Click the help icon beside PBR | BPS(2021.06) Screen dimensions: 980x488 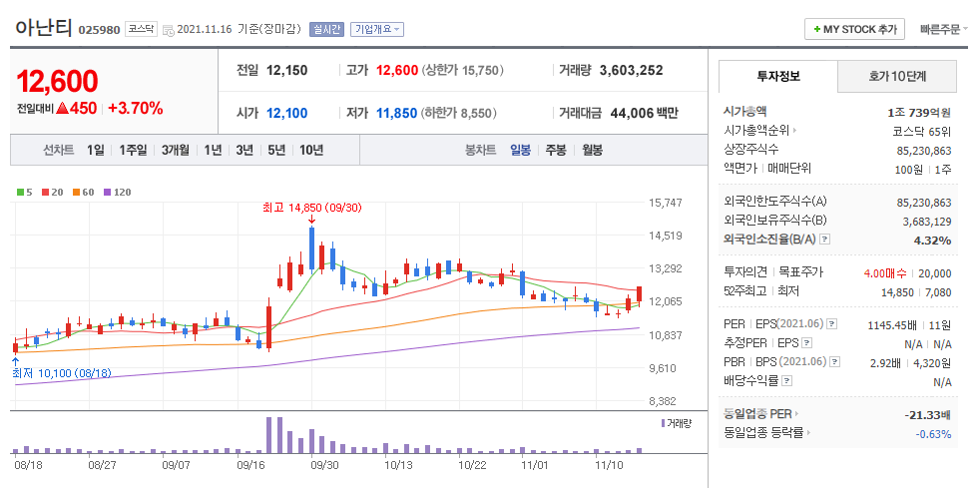835,361
